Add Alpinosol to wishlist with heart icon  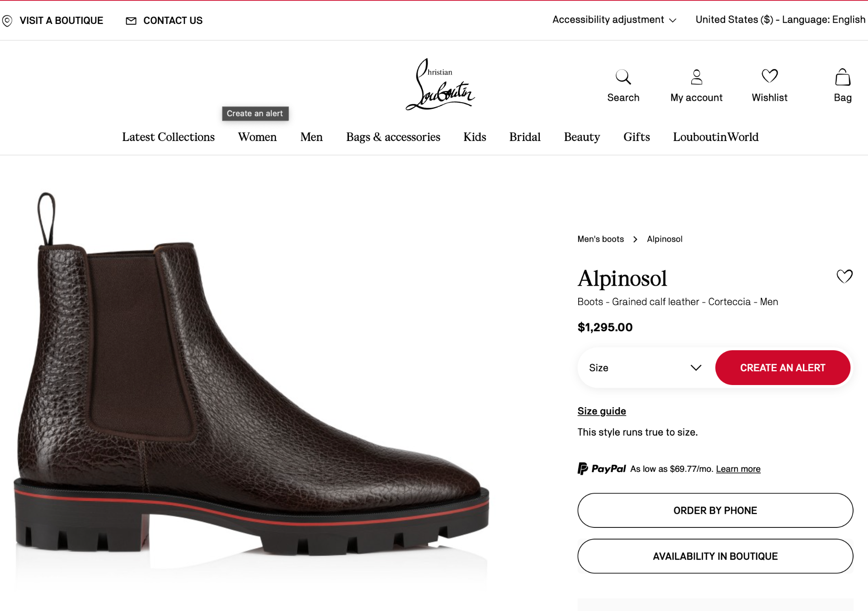[844, 276]
